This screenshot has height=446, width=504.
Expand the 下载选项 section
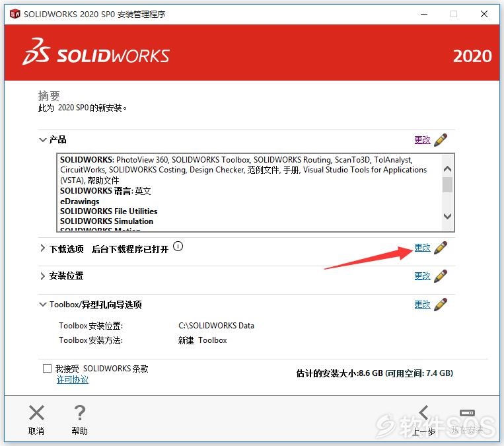coord(42,248)
